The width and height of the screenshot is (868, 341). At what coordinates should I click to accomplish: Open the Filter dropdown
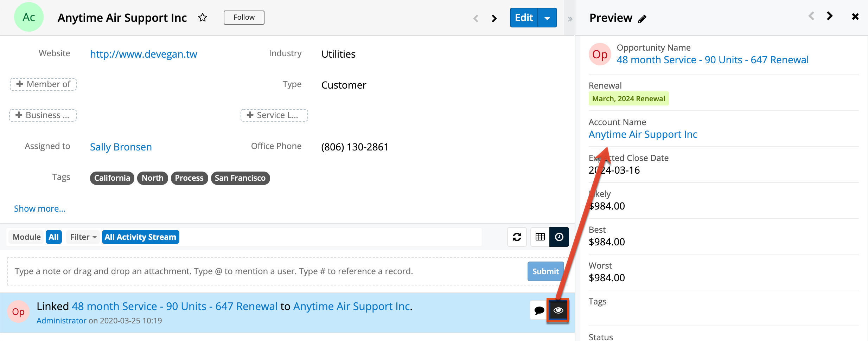(x=83, y=237)
